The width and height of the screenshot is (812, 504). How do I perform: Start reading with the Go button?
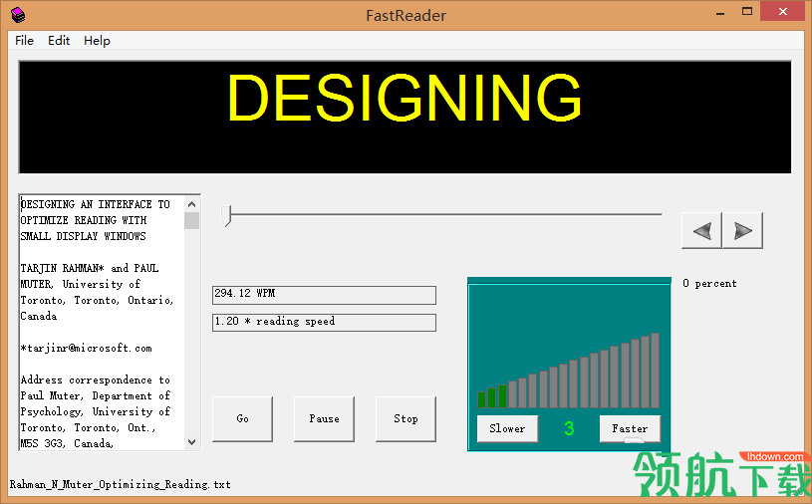(x=242, y=418)
